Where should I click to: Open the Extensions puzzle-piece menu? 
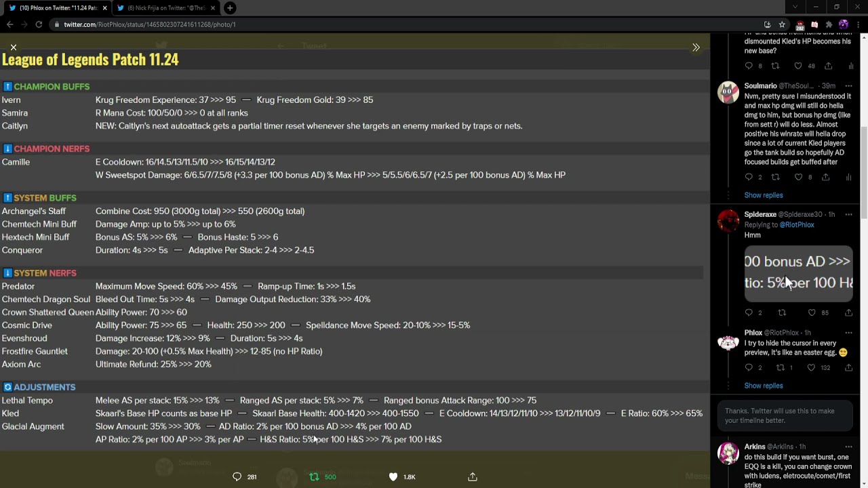tap(829, 24)
